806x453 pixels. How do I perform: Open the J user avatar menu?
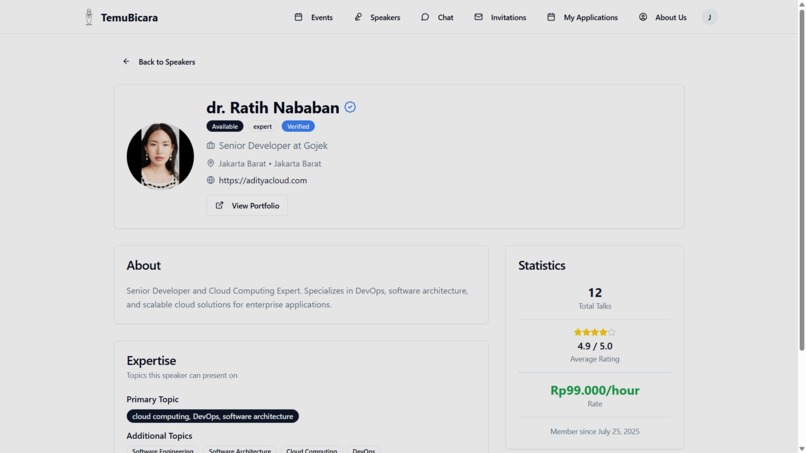click(x=709, y=17)
